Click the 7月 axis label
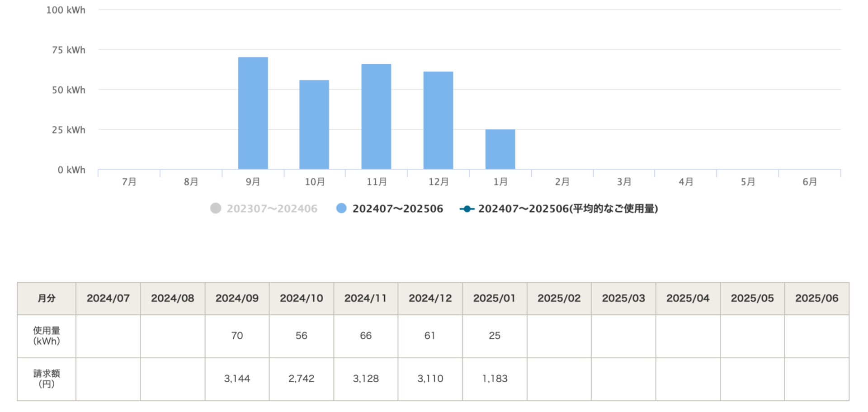This screenshot has height=412, width=868. [129, 182]
